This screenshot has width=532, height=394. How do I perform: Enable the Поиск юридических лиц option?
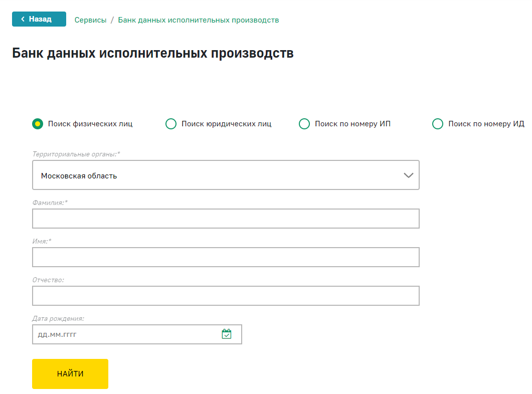(x=171, y=123)
